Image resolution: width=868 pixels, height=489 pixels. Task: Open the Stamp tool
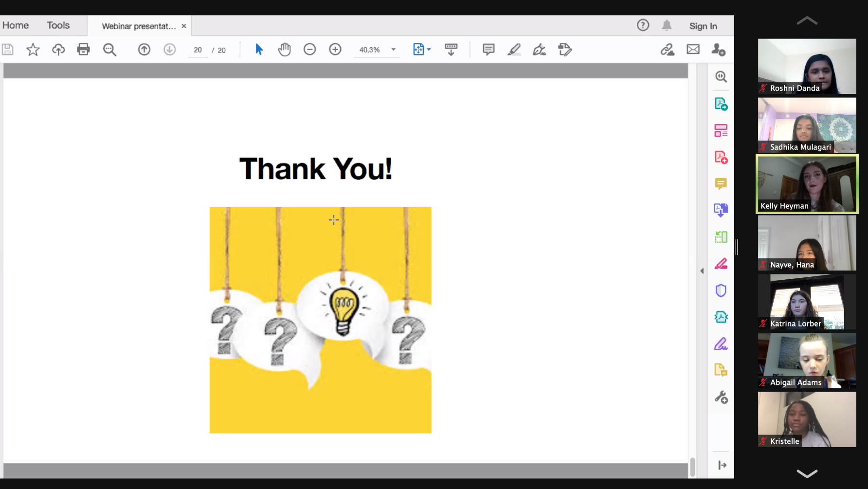pos(565,50)
